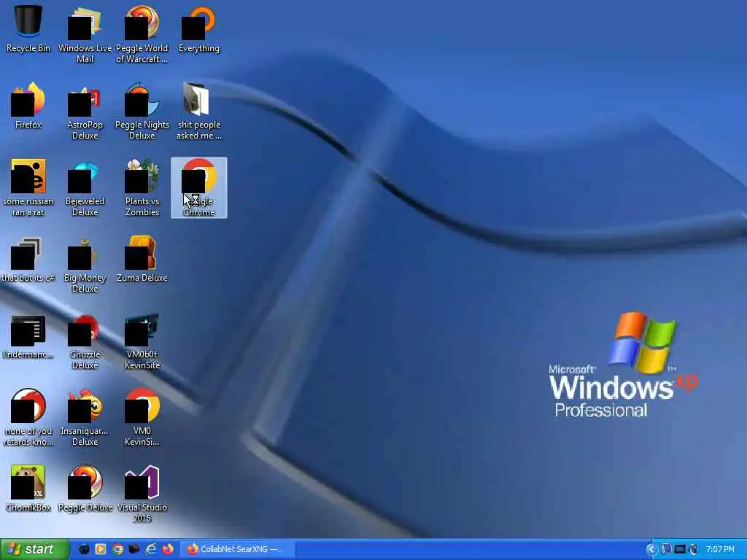Click the 7:07 PM taskbar clock

tap(720, 549)
